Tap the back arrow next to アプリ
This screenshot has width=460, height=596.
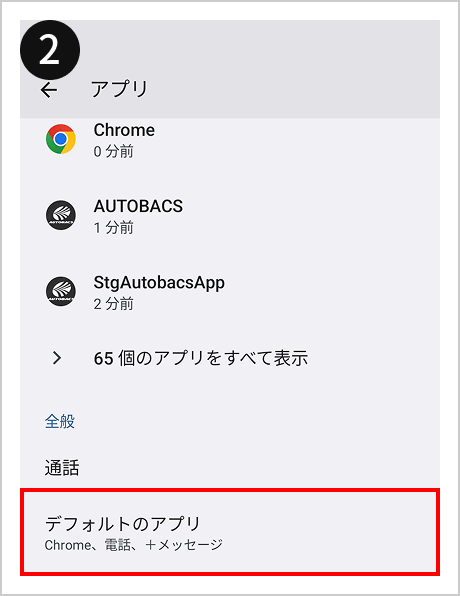click(49, 90)
